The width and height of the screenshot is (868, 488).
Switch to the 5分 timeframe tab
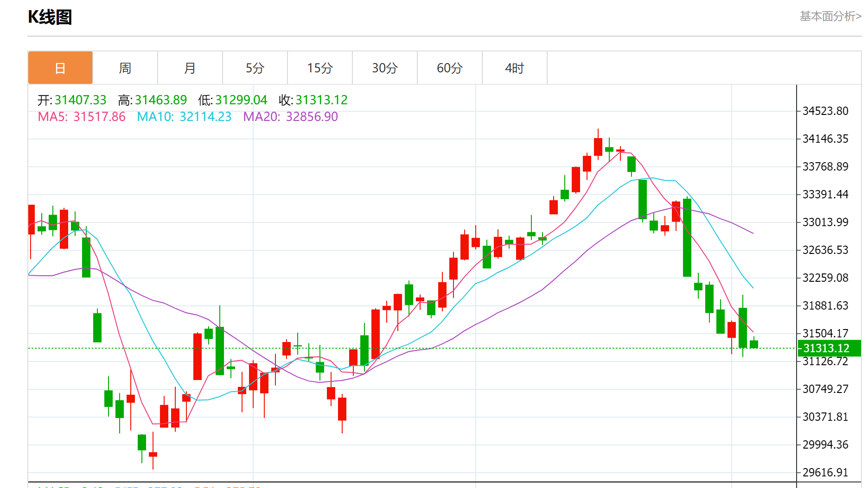(x=255, y=68)
